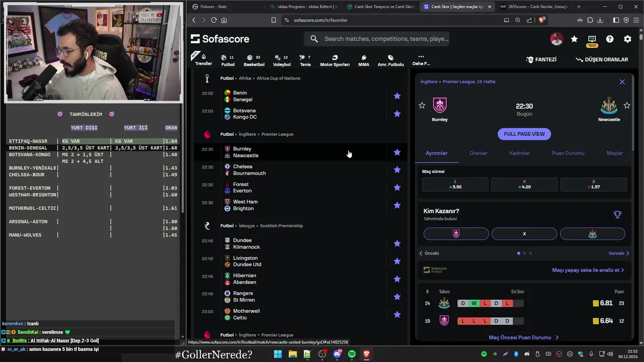Click the trophy icon in Kim Kazanır
644x362 pixels.
pos(617,215)
